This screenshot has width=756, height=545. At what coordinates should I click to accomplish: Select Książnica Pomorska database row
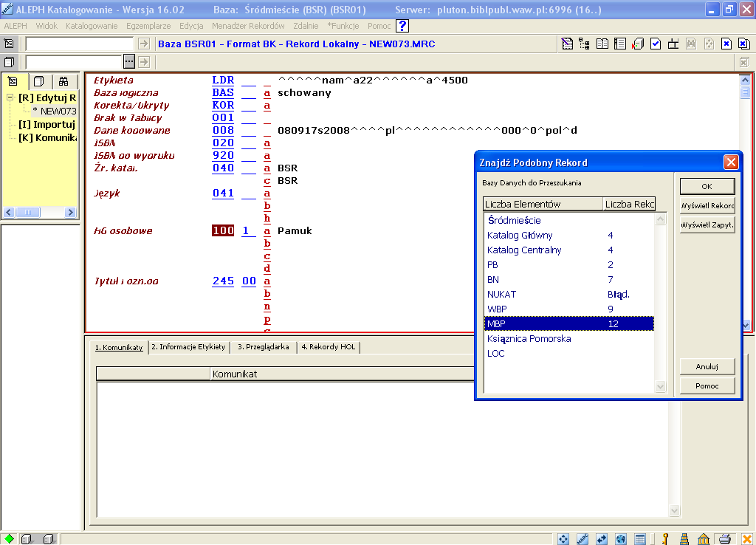pos(569,338)
